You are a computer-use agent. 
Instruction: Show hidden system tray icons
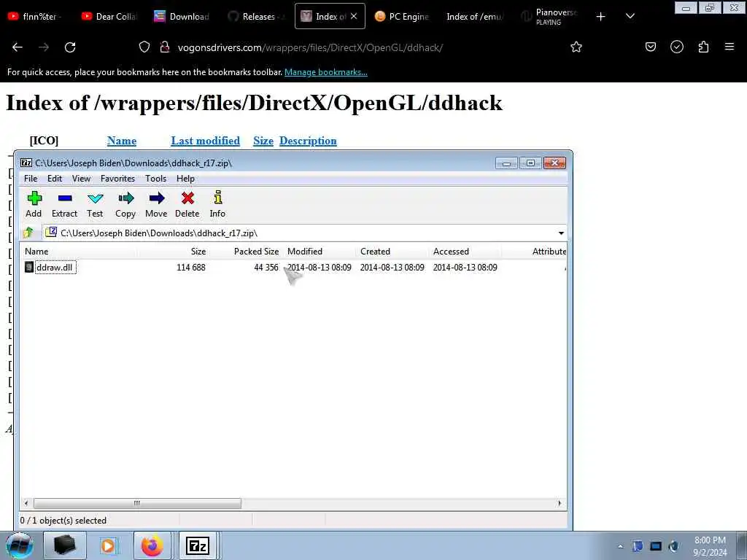[x=620, y=546]
